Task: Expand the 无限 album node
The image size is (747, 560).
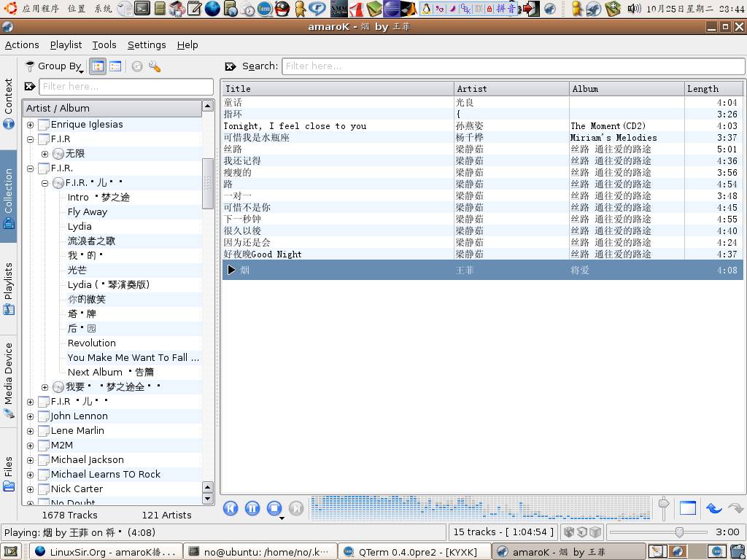Action: pos(44,154)
